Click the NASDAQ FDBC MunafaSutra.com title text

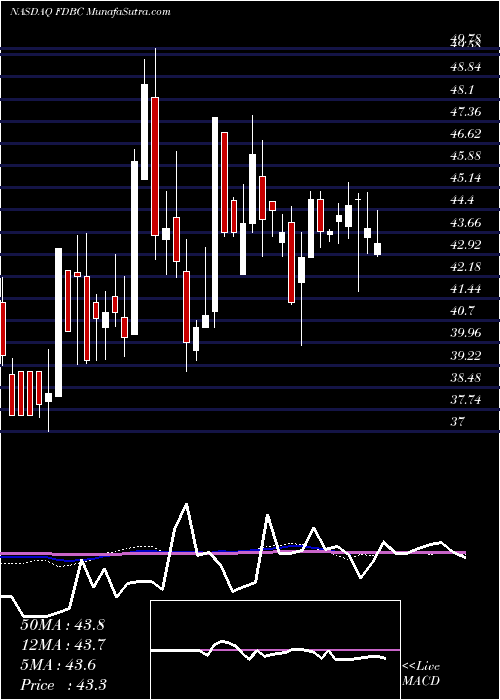point(89,12)
